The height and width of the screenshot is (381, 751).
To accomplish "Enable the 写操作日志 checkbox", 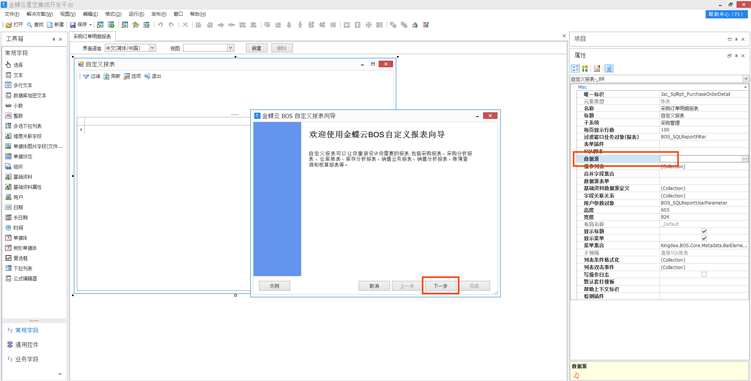I will pyautogui.click(x=704, y=274).
